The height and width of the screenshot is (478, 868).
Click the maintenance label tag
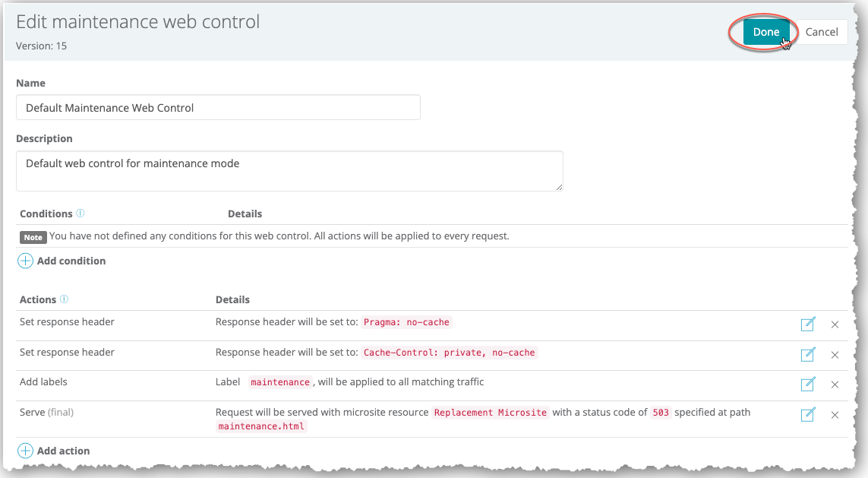[x=280, y=382]
